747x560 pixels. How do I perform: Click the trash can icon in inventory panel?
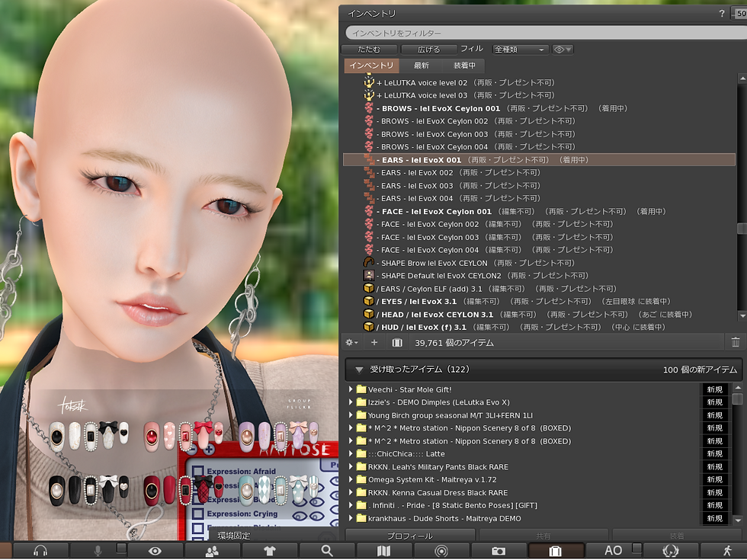[x=736, y=342]
